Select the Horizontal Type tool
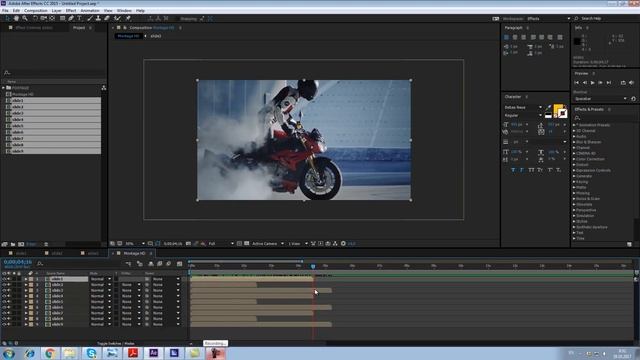This screenshot has width=640, height=360. click(x=80, y=18)
